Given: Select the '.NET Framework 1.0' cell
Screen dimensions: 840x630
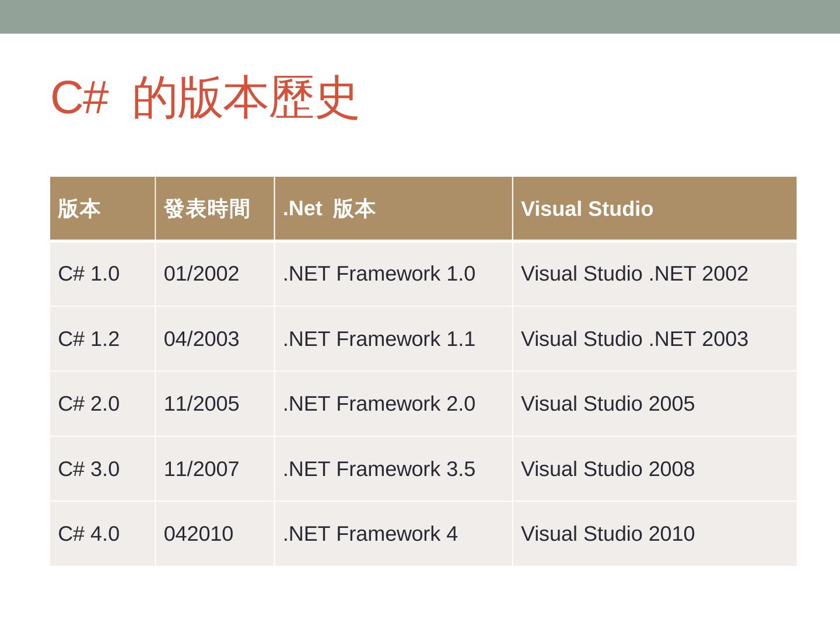Looking at the screenshot, I should tap(379, 274).
